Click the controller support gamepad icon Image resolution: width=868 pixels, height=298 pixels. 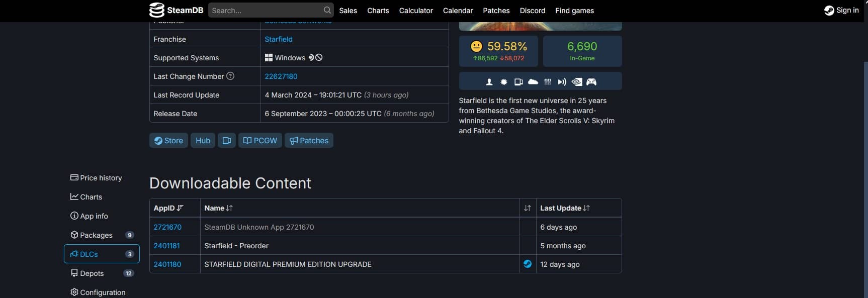click(x=591, y=82)
